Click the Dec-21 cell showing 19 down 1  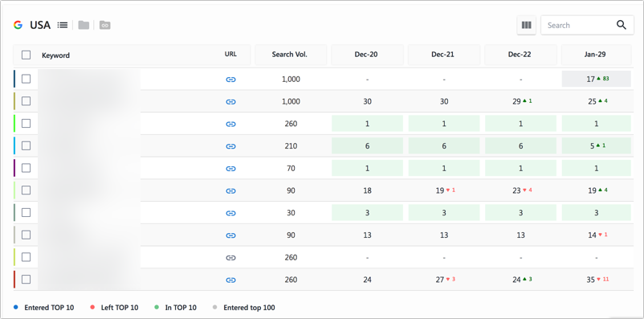click(444, 190)
